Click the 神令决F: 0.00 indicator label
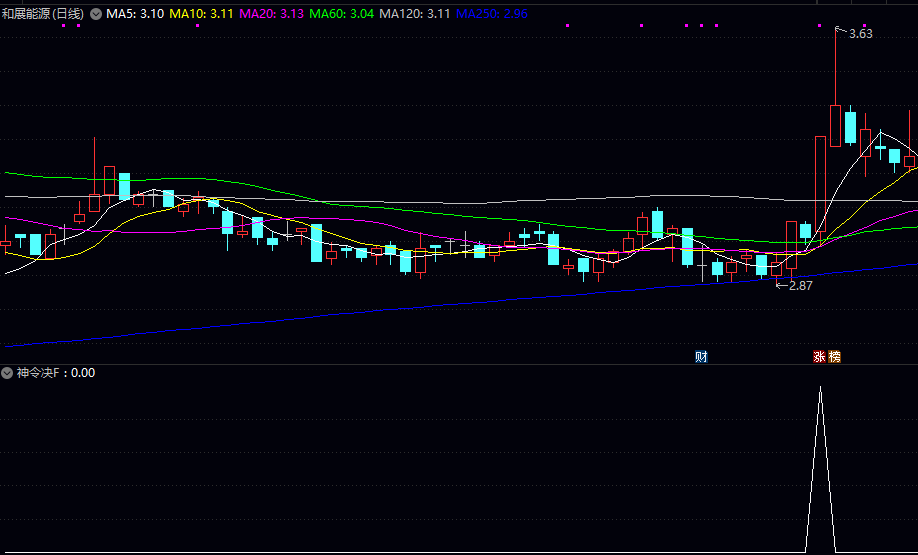 [56, 372]
